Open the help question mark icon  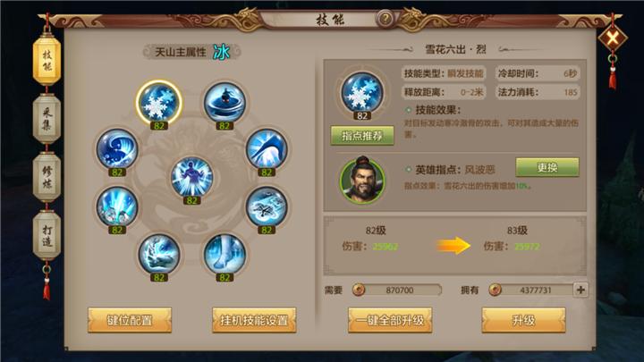386,19
